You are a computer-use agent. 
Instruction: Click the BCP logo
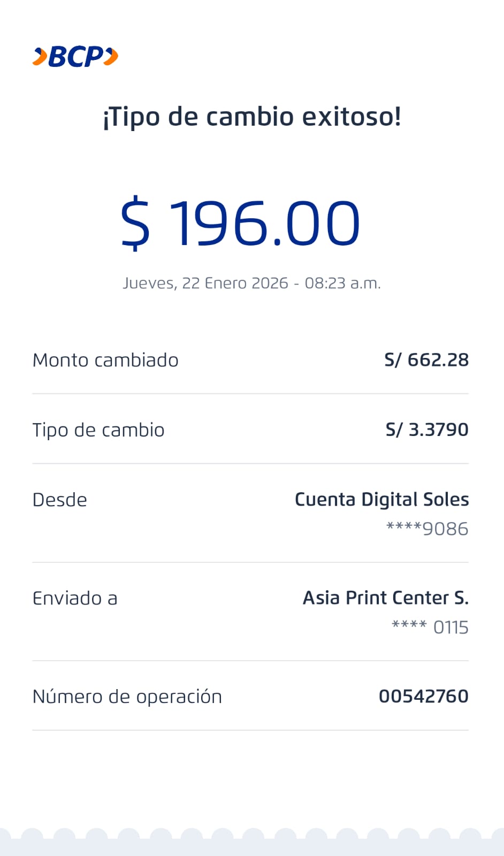tap(75, 57)
